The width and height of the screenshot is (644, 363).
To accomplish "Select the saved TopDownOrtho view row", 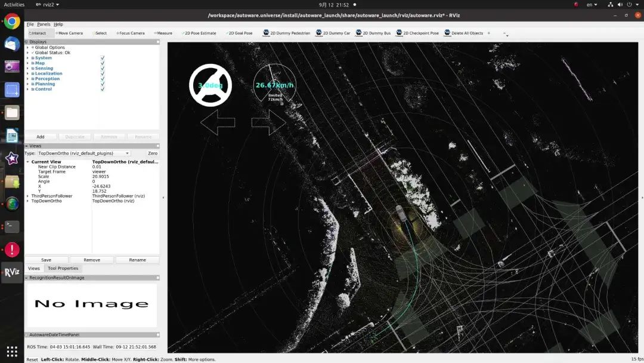I will pos(92,201).
